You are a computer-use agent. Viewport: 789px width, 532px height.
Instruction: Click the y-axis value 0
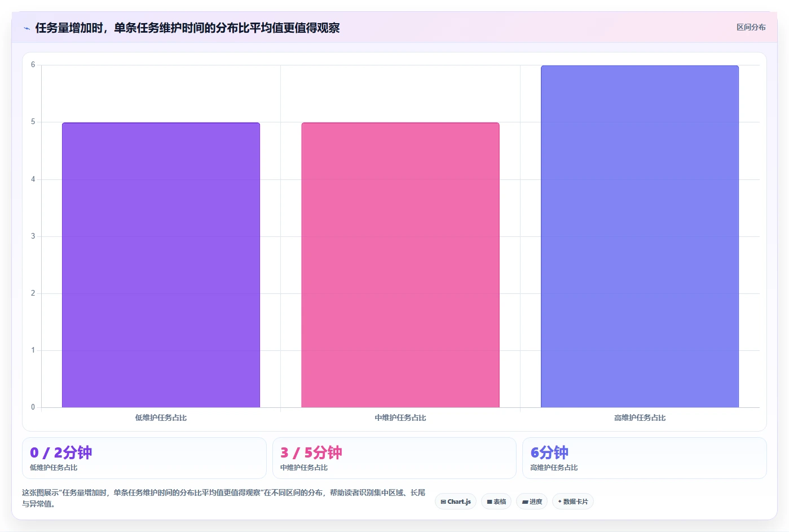pyautogui.click(x=33, y=407)
